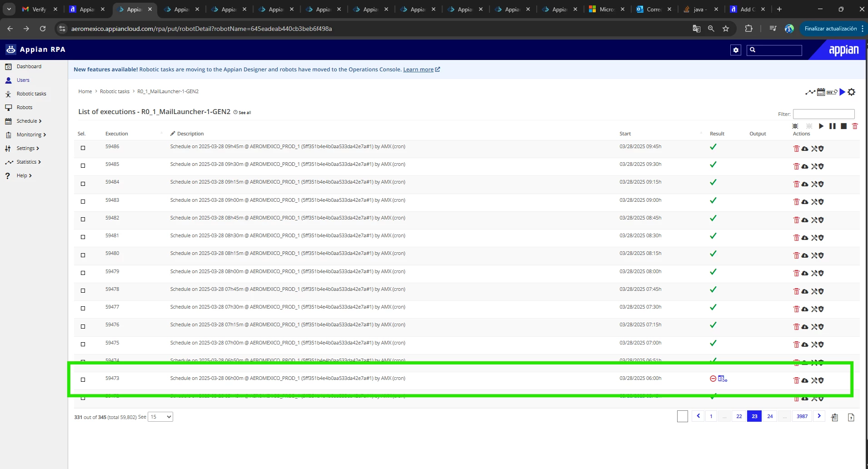Viewport: 868px width, 469px height.
Task: Click the Filter input field
Action: coord(823,114)
